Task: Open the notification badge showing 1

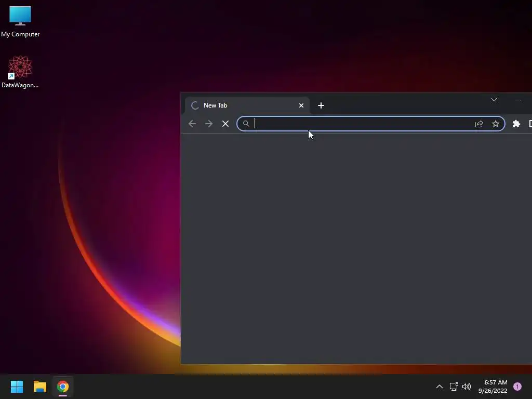Action: pos(517,387)
